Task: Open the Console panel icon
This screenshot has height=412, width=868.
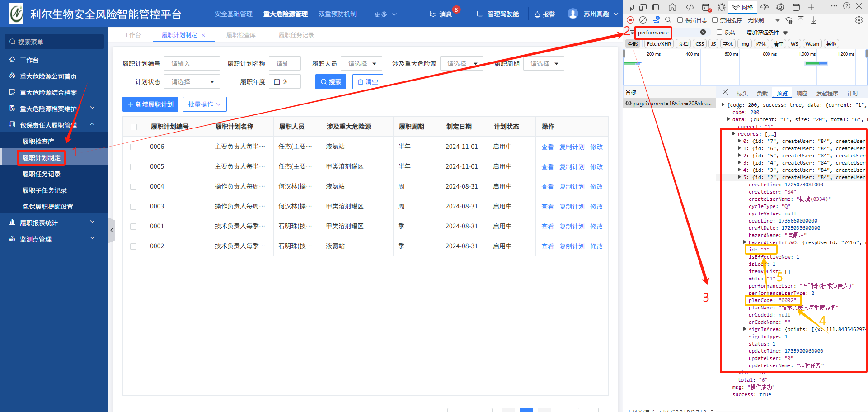Action: (x=706, y=7)
